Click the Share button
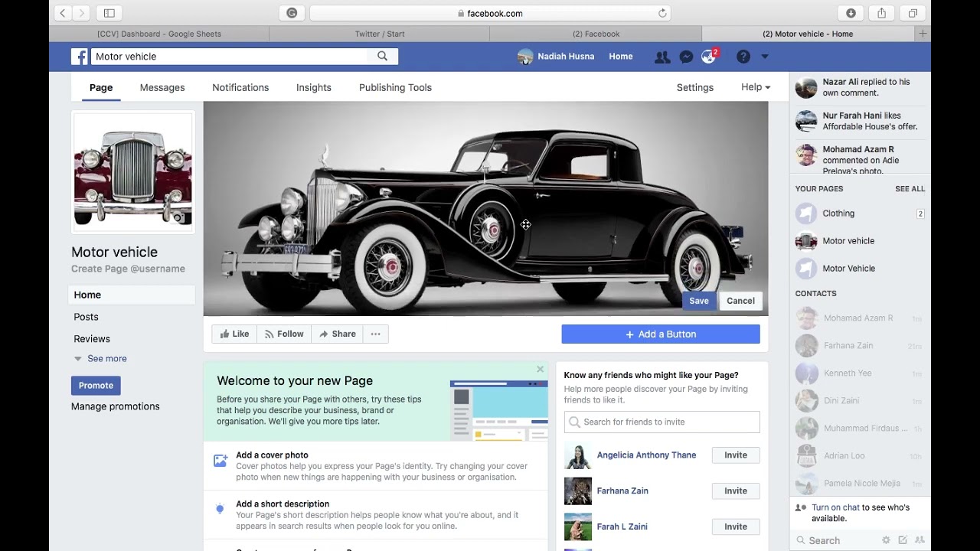Screen dimensions: 980x551 pos(337,334)
